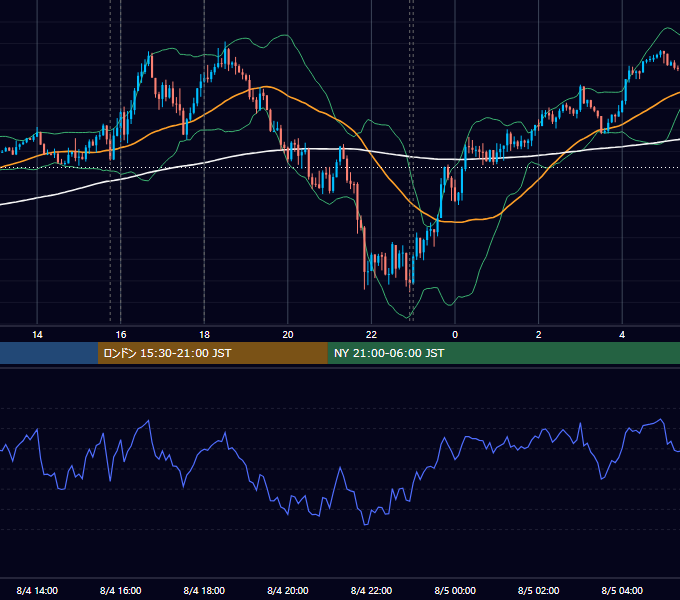
Task: Click the 8/4 20:00 oscillator time label
Action: coord(288,590)
